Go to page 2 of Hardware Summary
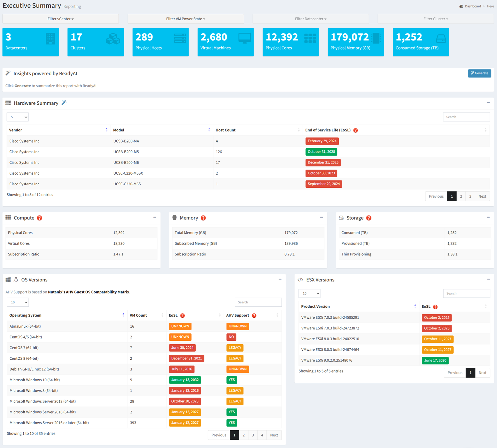The width and height of the screenshot is (497, 448). 461,196
